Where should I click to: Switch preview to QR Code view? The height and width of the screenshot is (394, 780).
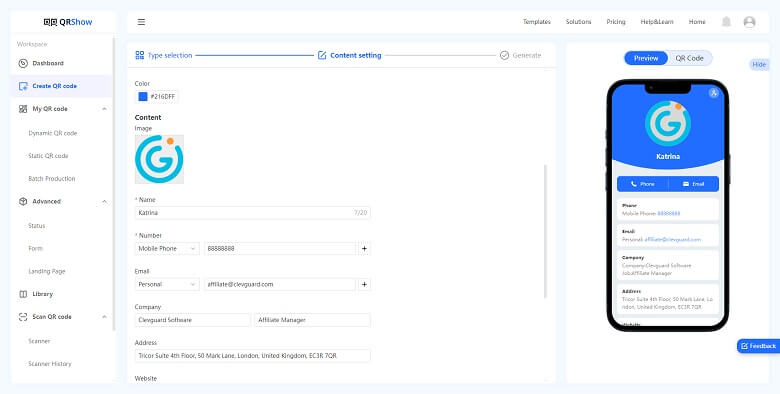pos(689,58)
